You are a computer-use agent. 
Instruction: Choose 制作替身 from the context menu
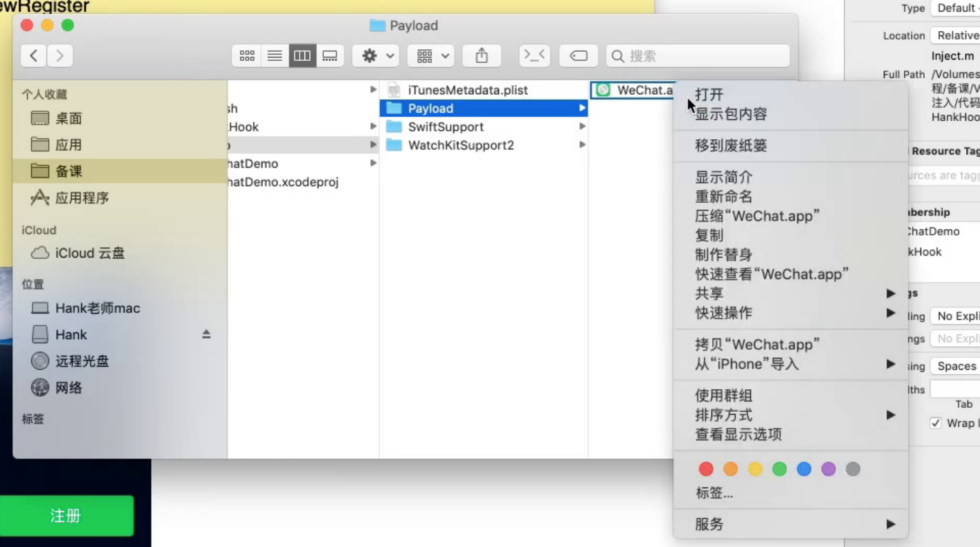[x=790, y=255]
